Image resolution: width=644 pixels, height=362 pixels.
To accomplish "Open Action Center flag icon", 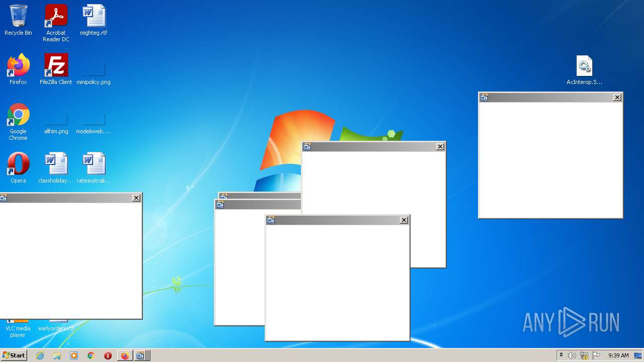I will tap(596, 355).
